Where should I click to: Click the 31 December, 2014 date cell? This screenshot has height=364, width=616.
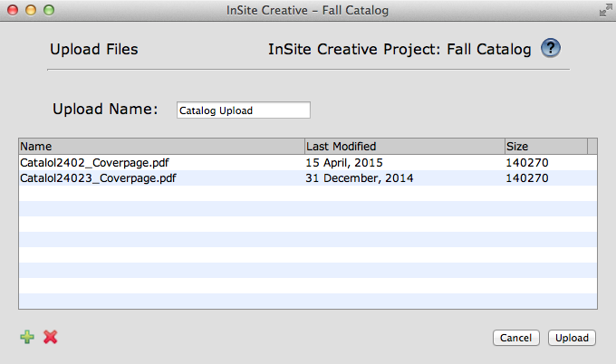tap(359, 178)
